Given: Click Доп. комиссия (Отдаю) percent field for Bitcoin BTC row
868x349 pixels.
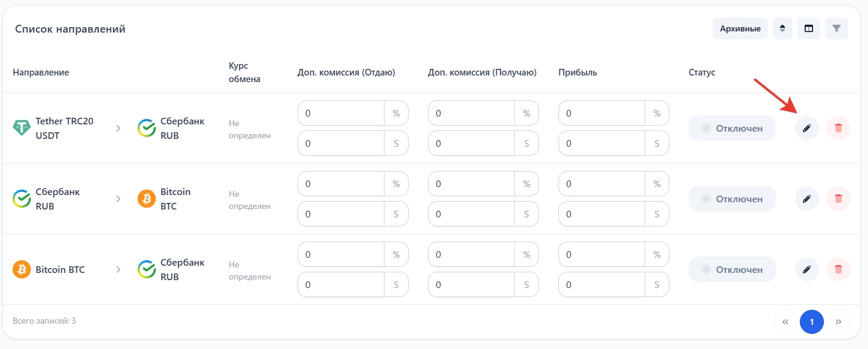Looking at the screenshot, I should point(341,254).
